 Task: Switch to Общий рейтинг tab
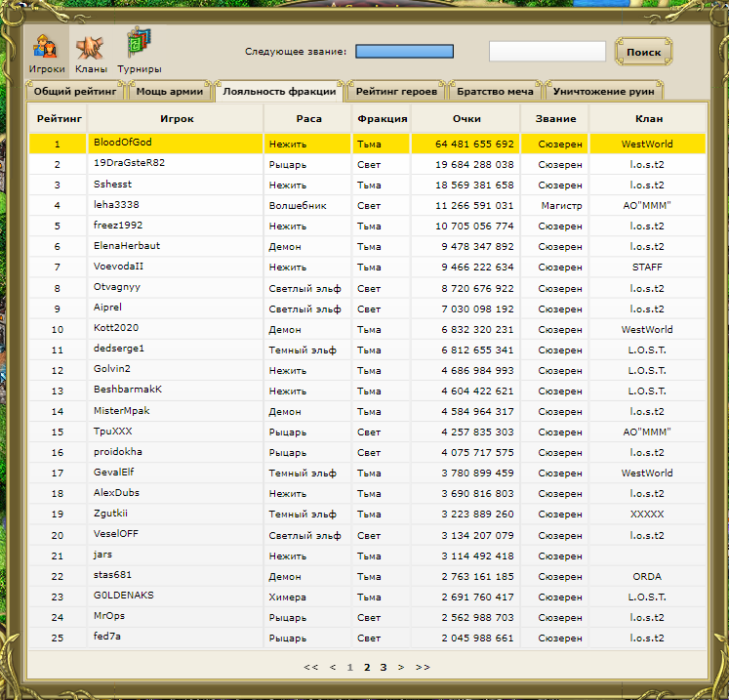pyautogui.click(x=75, y=91)
